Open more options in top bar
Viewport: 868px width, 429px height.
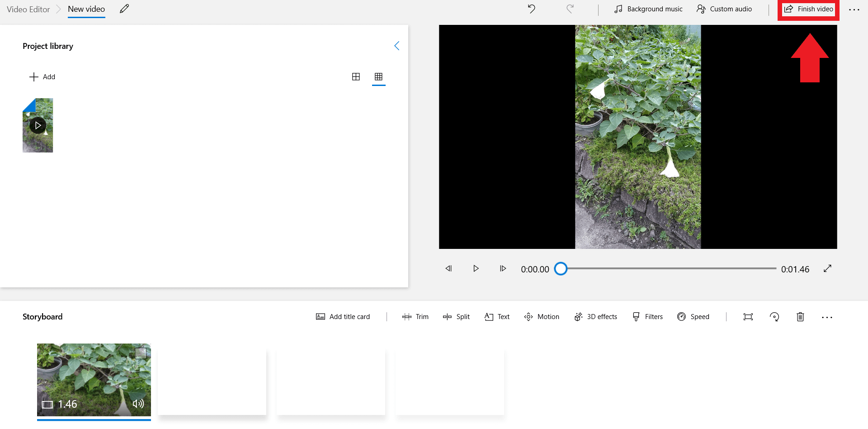(x=854, y=10)
